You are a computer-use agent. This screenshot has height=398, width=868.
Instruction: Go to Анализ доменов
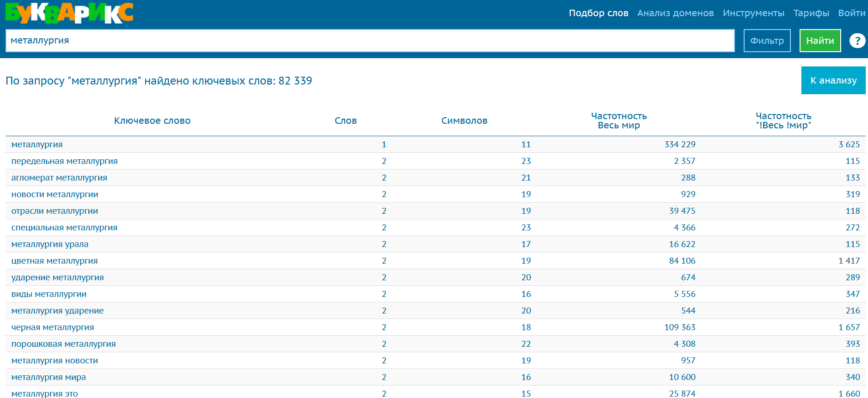675,13
